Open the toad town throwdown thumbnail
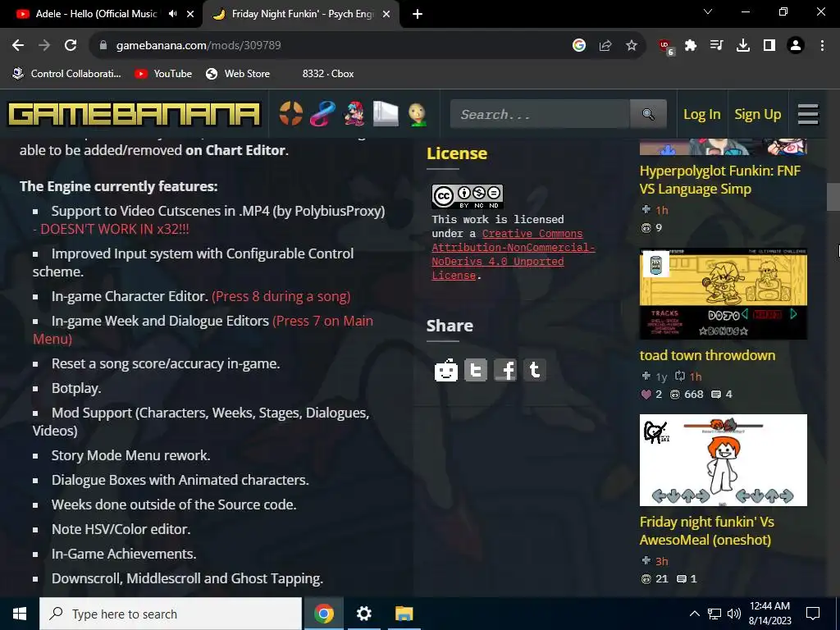 724,294
